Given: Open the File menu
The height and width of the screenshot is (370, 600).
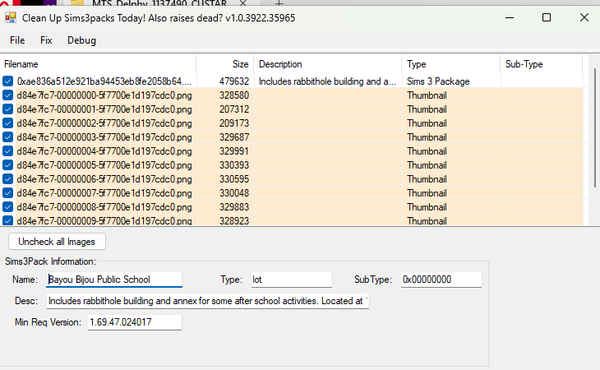Looking at the screenshot, I should pyautogui.click(x=17, y=40).
